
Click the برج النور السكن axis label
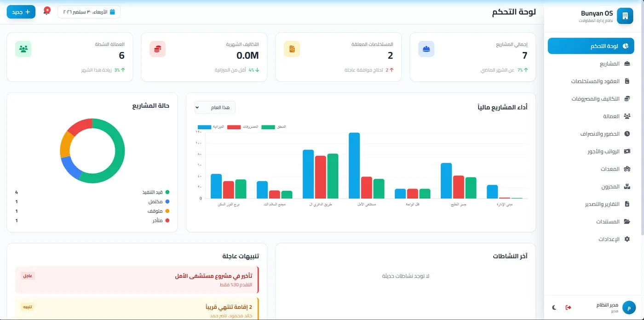pos(229,204)
